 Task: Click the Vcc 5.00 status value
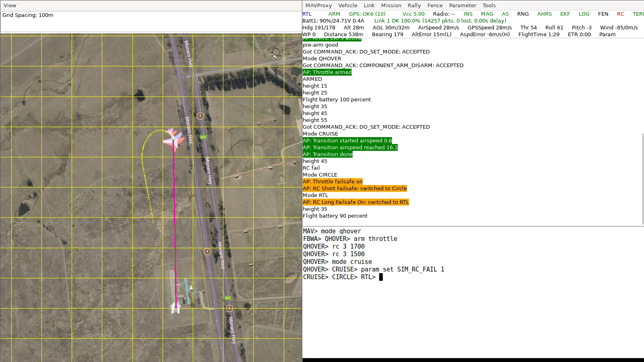coord(413,14)
